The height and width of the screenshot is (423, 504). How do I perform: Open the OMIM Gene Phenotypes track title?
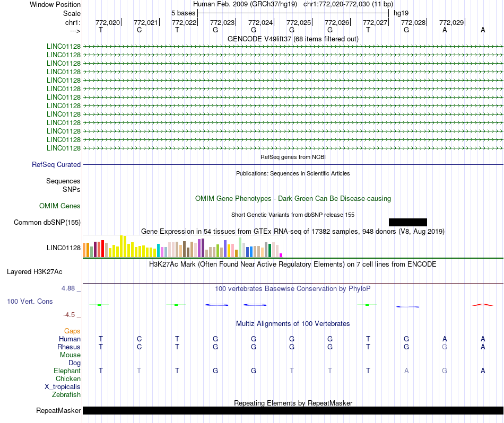(x=293, y=198)
